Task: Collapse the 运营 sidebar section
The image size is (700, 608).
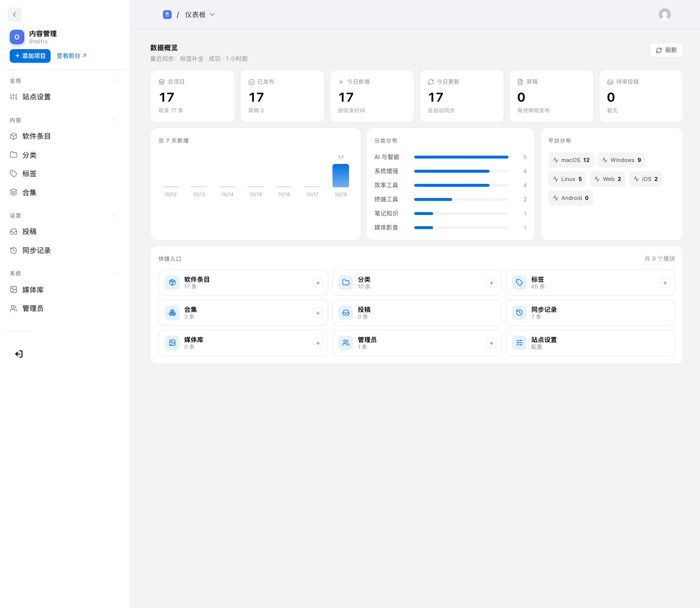Action: click(x=115, y=215)
